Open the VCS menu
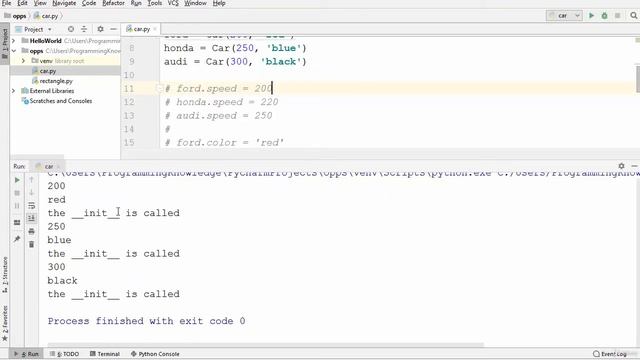 coord(173,3)
